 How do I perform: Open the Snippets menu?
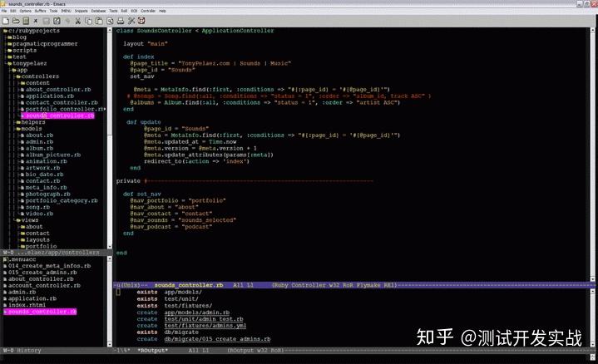coord(81,11)
